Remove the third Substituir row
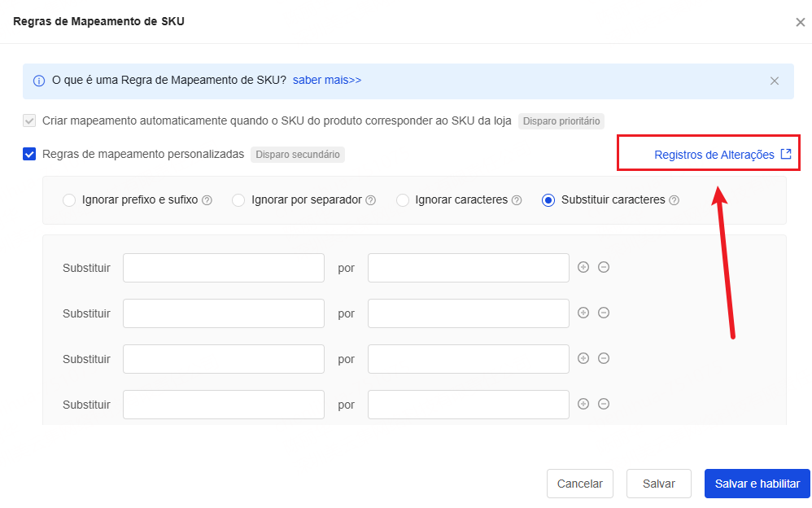 pyautogui.click(x=603, y=359)
